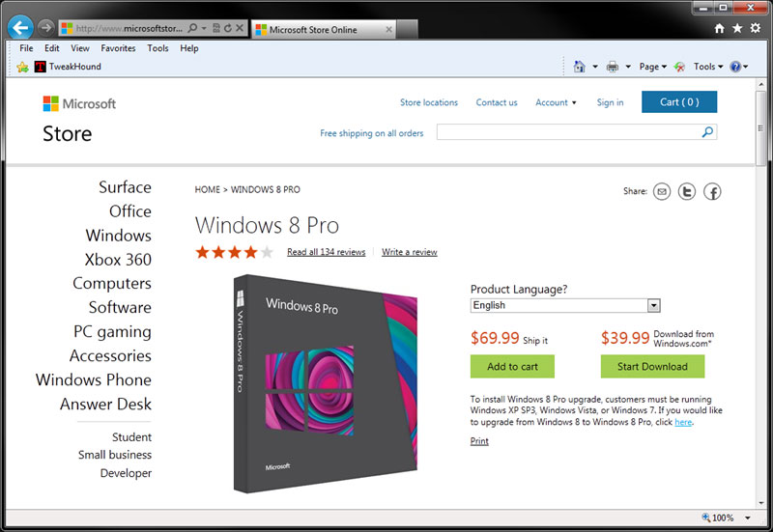Open the Windows Phone category
The image size is (773, 532).
(93, 379)
